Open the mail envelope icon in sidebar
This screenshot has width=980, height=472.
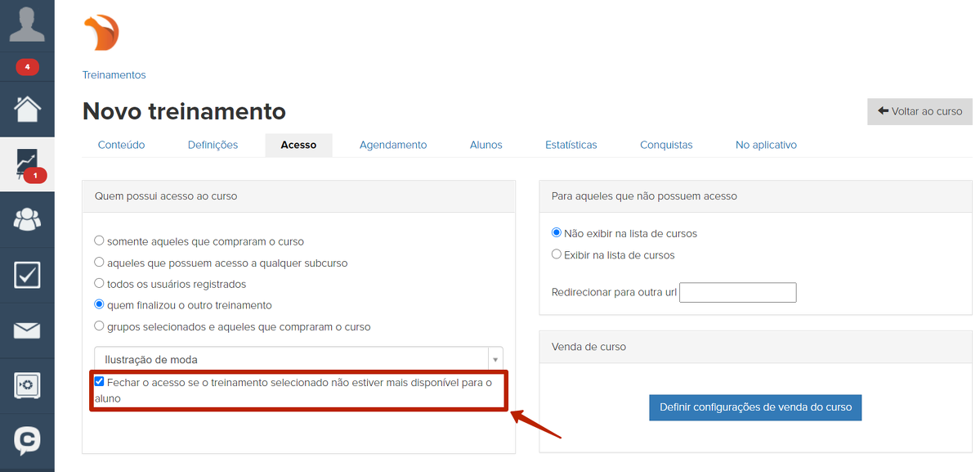click(27, 330)
